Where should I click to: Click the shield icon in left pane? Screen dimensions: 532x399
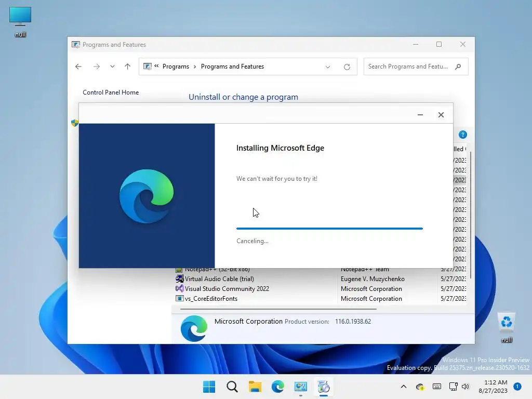click(x=75, y=123)
